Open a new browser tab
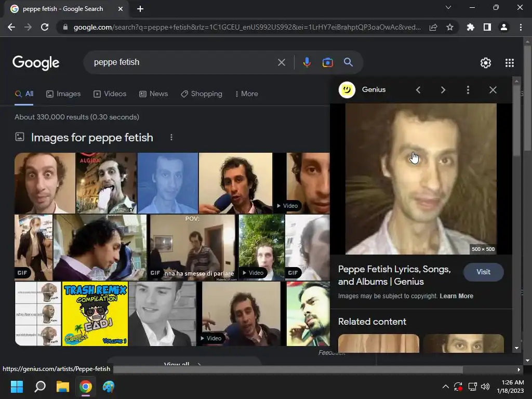The height and width of the screenshot is (399, 532). (140, 9)
